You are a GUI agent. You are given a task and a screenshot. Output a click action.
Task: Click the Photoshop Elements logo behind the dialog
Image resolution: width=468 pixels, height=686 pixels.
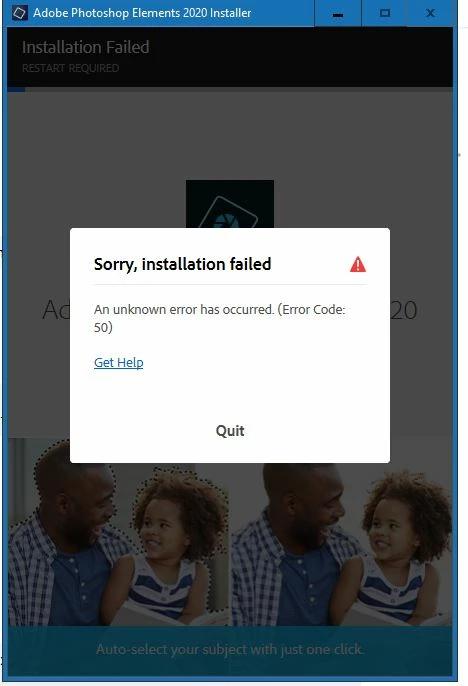230,204
